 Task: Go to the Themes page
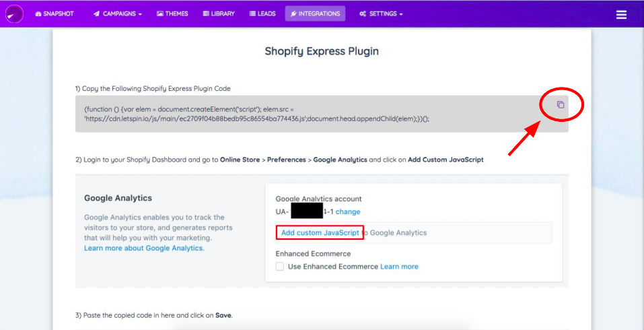(x=172, y=13)
